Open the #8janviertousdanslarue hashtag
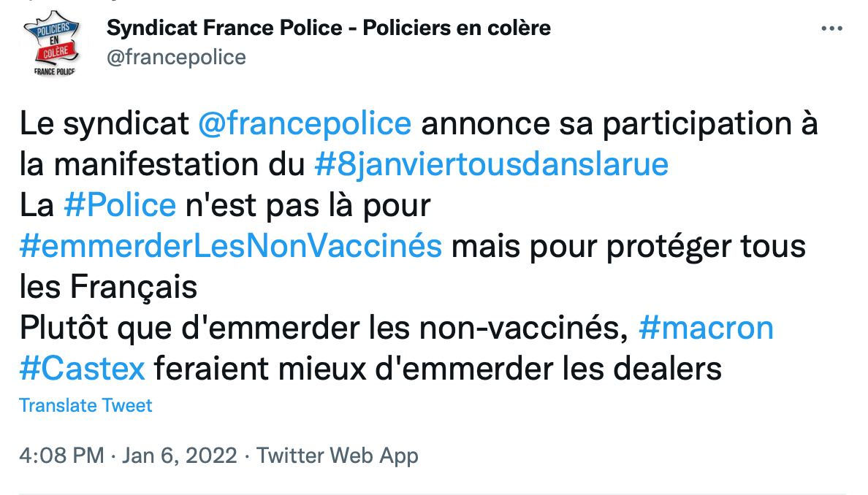 pyautogui.click(x=492, y=165)
